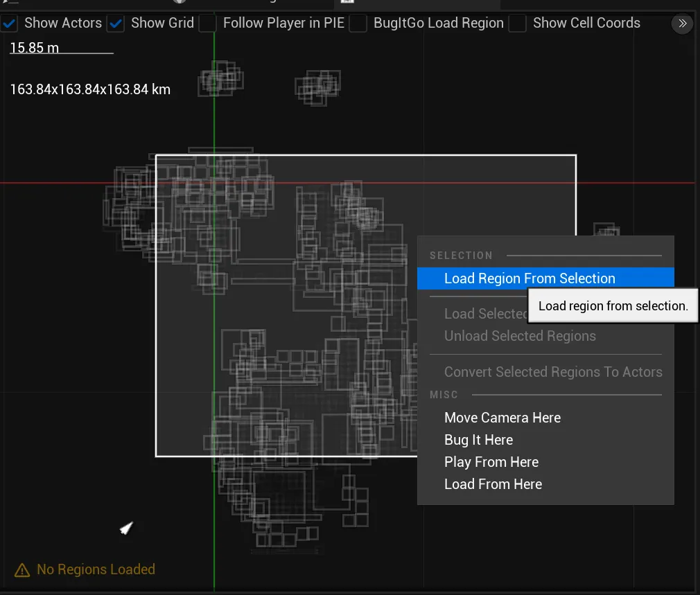Select Play From Here

[491, 462]
